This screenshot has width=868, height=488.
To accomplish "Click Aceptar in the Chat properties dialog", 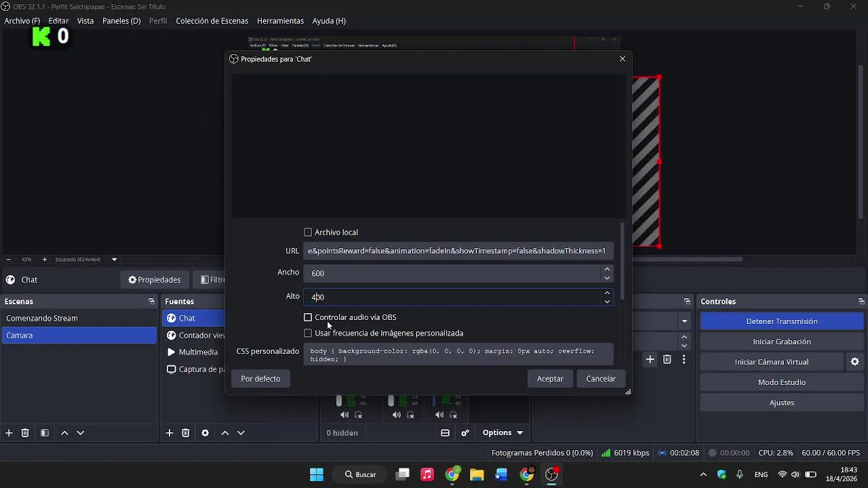I will click(x=550, y=379).
